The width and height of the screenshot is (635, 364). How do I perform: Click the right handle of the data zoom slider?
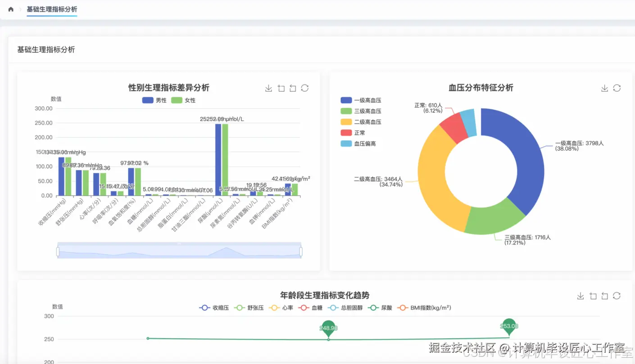(x=301, y=252)
